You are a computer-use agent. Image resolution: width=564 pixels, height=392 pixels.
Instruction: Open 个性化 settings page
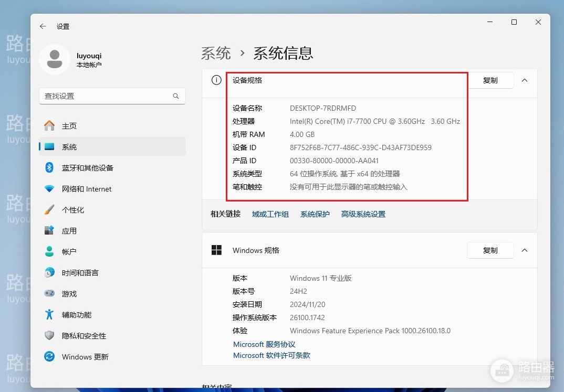[x=112, y=209]
